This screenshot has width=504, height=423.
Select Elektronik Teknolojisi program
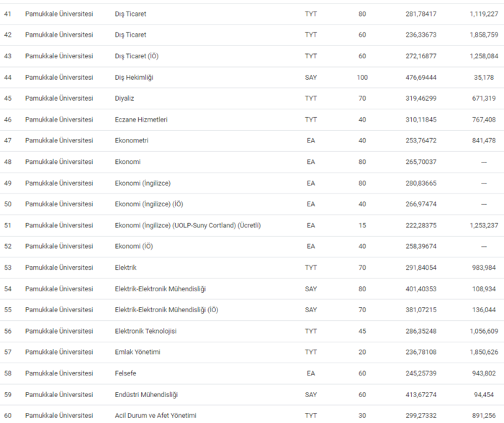coord(145,331)
